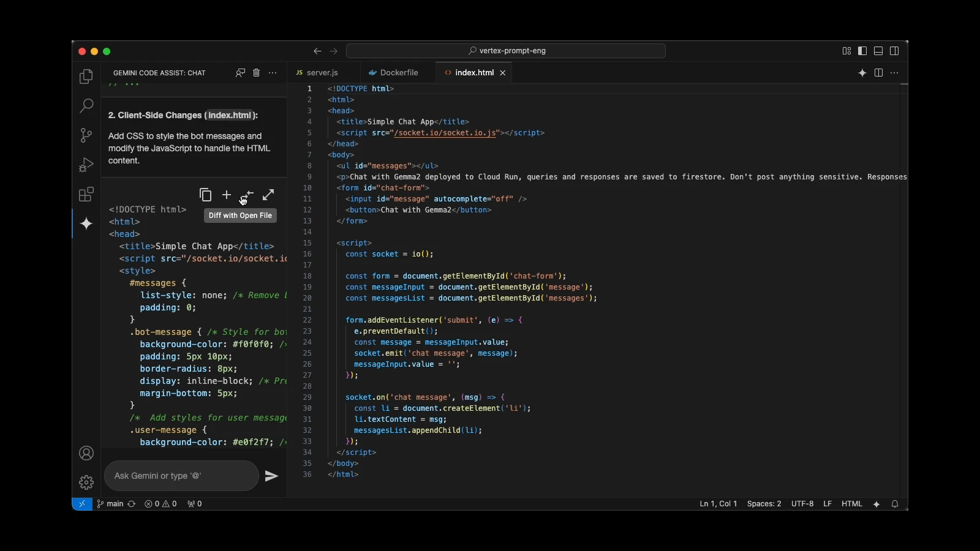Image resolution: width=980 pixels, height=551 pixels.
Task: Insert code at cursor with plus icon
Action: [x=227, y=195]
